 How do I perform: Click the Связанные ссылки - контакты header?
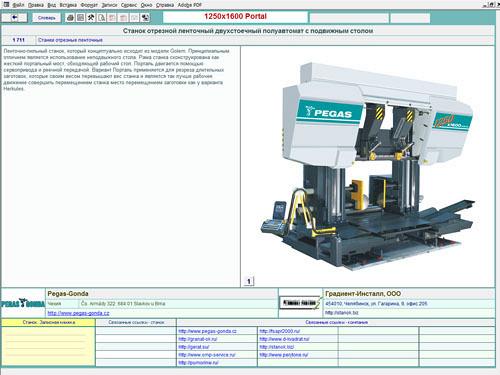point(336,322)
